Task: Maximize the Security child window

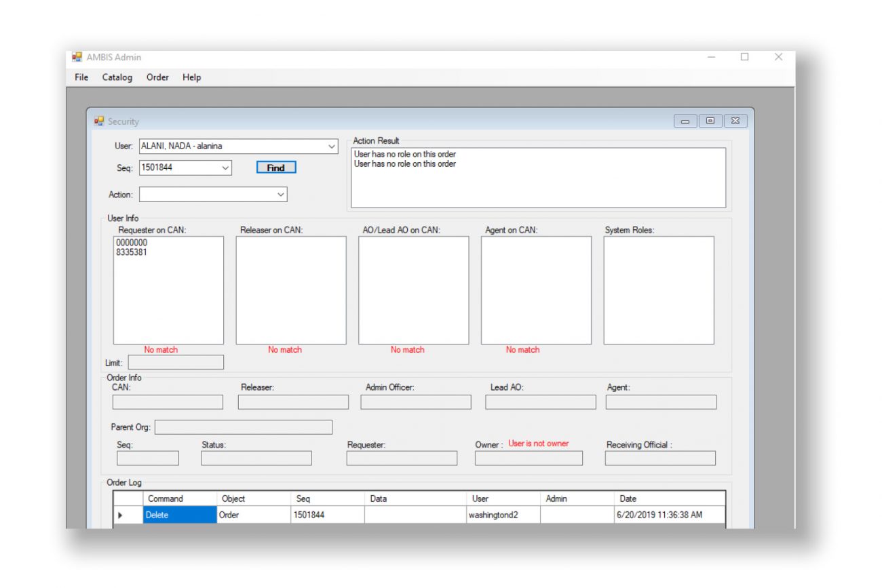Action: coord(710,121)
